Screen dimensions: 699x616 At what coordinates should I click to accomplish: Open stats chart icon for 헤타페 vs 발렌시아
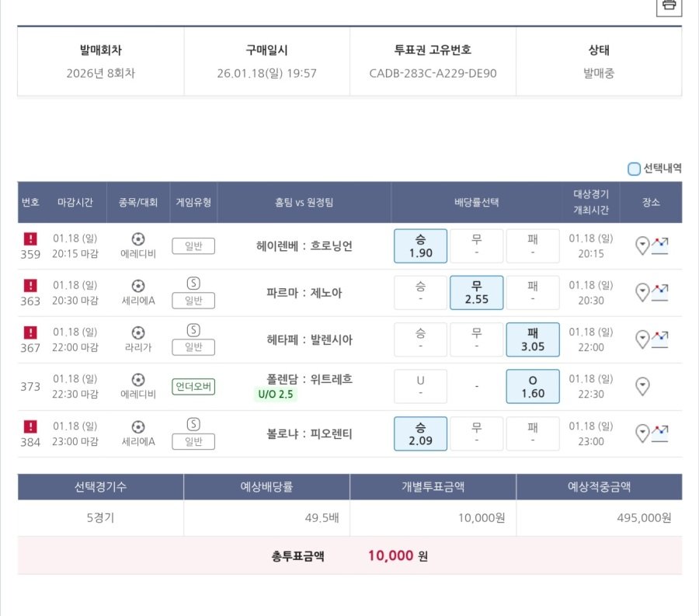click(x=660, y=339)
